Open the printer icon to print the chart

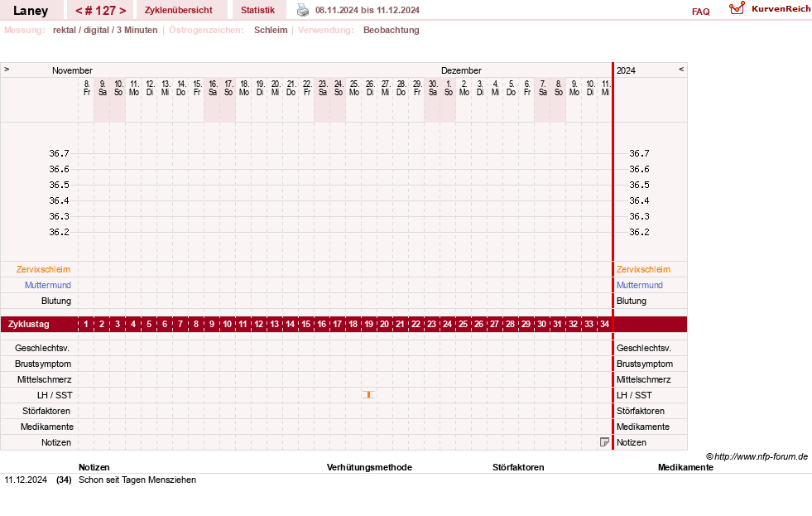303,10
